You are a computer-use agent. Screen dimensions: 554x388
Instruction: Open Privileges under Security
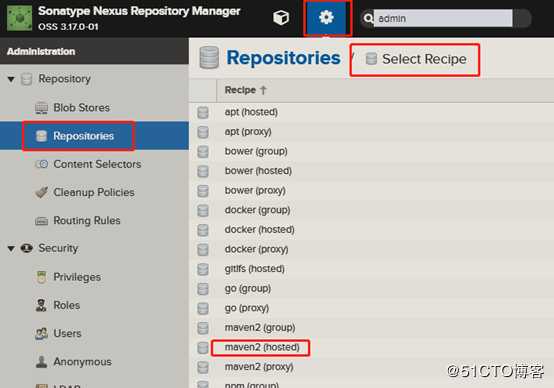pyautogui.click(x=77, y=277)
